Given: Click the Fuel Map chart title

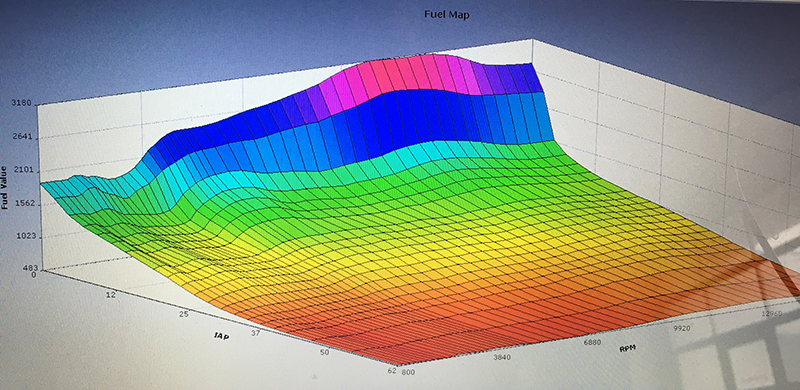Looking at the screenshot, I should 447,15.
